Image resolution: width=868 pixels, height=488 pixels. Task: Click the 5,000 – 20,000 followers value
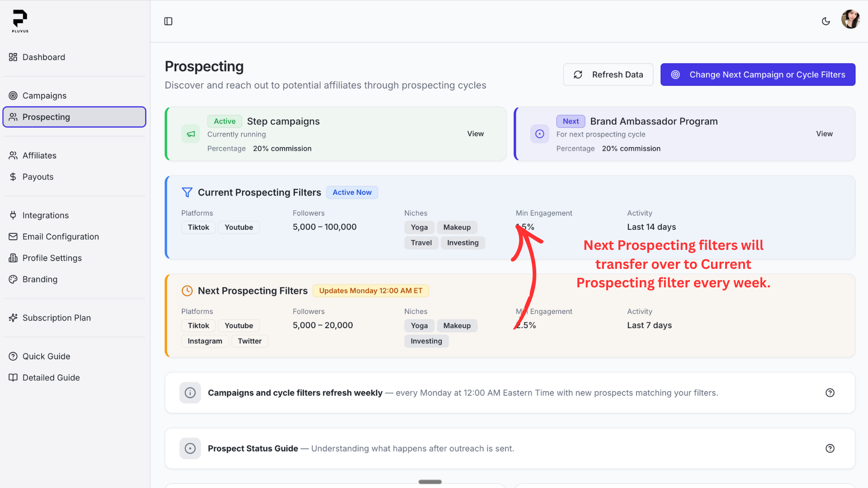[x=323, y=325]
